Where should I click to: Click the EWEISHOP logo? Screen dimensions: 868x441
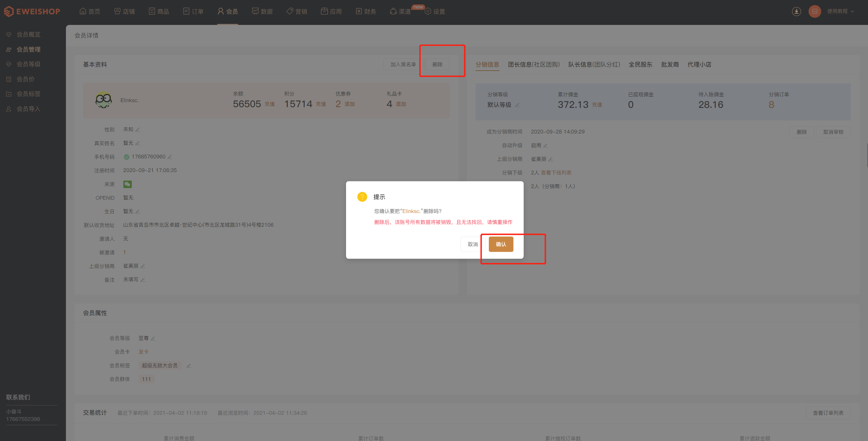32,11
